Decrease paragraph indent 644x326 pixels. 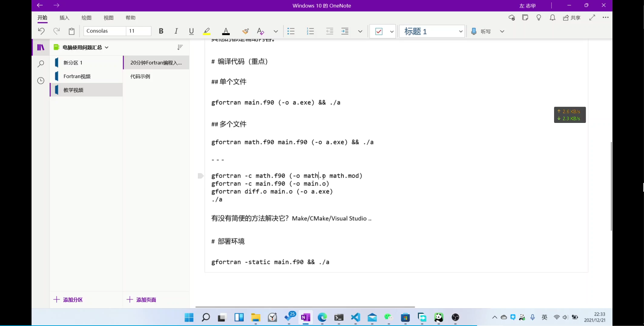[330, 31]
